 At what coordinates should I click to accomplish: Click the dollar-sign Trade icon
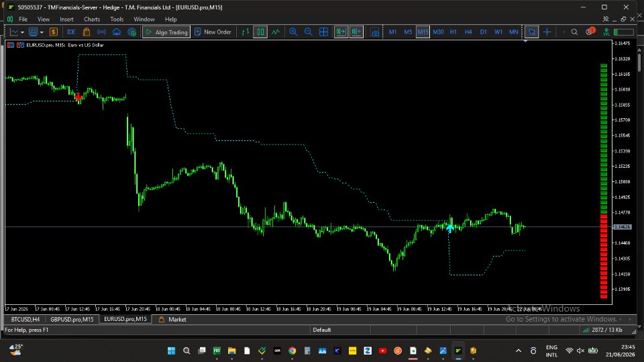click(54, 32)
